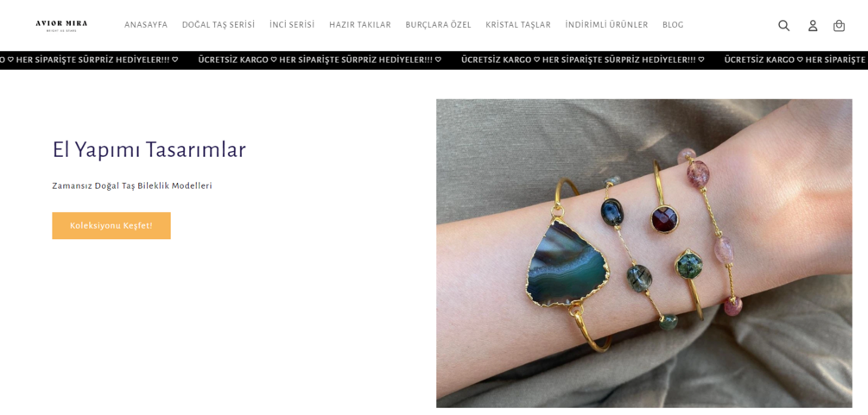Go to the Anasayfa menu item
The width and height of the screenshot is (868, 415).
pos(146,25)
